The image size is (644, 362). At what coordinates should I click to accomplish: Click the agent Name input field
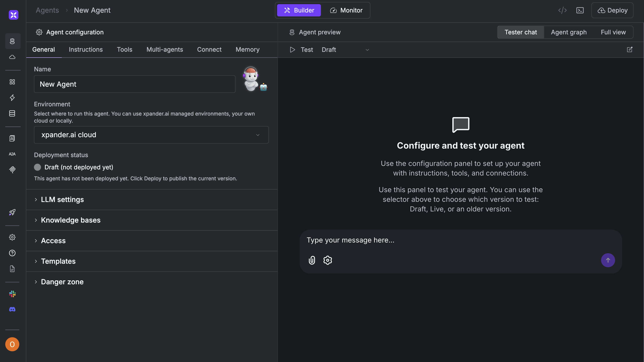click(134, 84)
